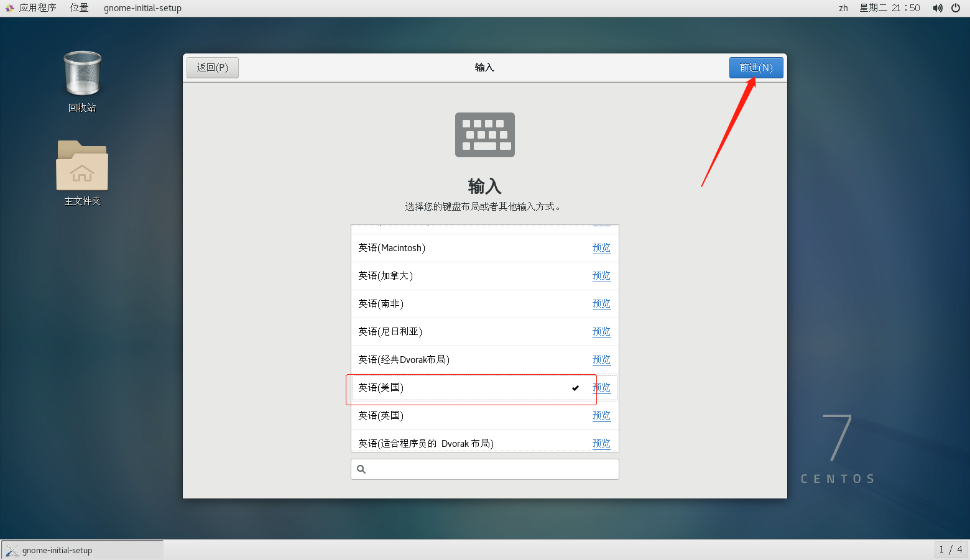Select the 英语(英国) keyboard layout
Image resolution: width=970 pixels, height=560 pixels.
point(485,416)
